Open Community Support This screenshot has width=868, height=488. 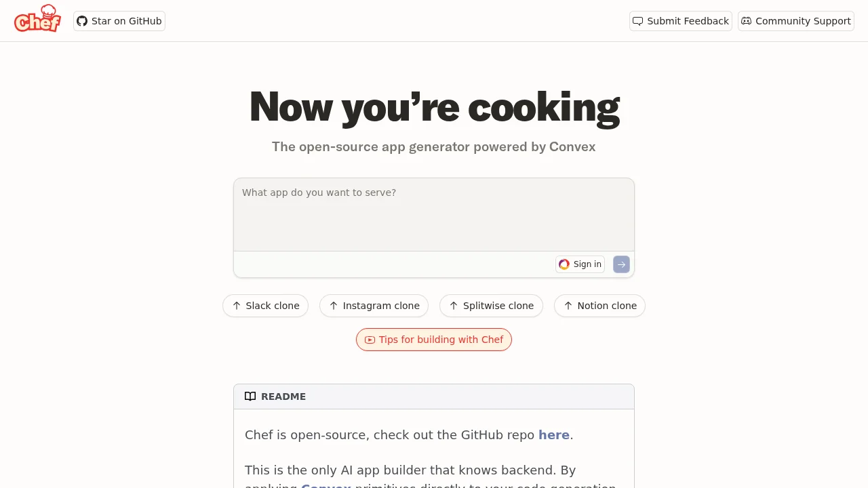(795, 21)
